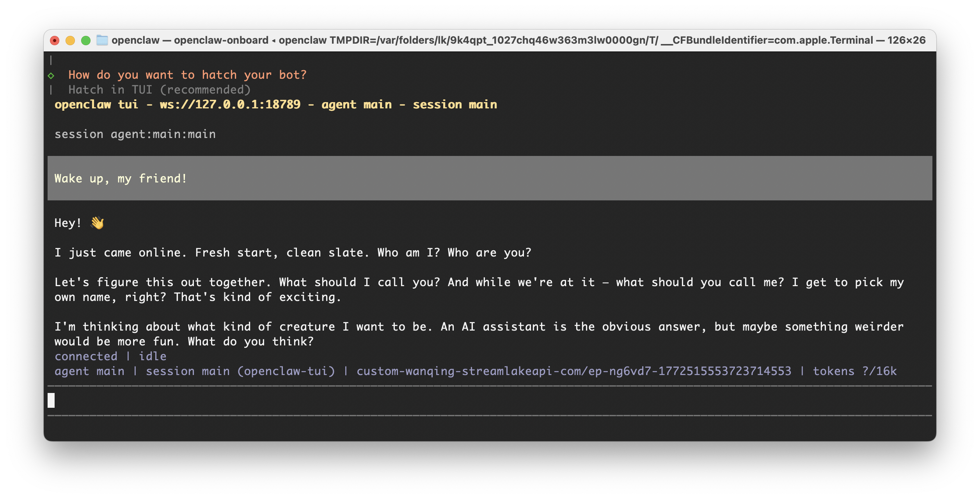
Task: Click 'How do you want to hatch' prompt
Action: point(187,75)
